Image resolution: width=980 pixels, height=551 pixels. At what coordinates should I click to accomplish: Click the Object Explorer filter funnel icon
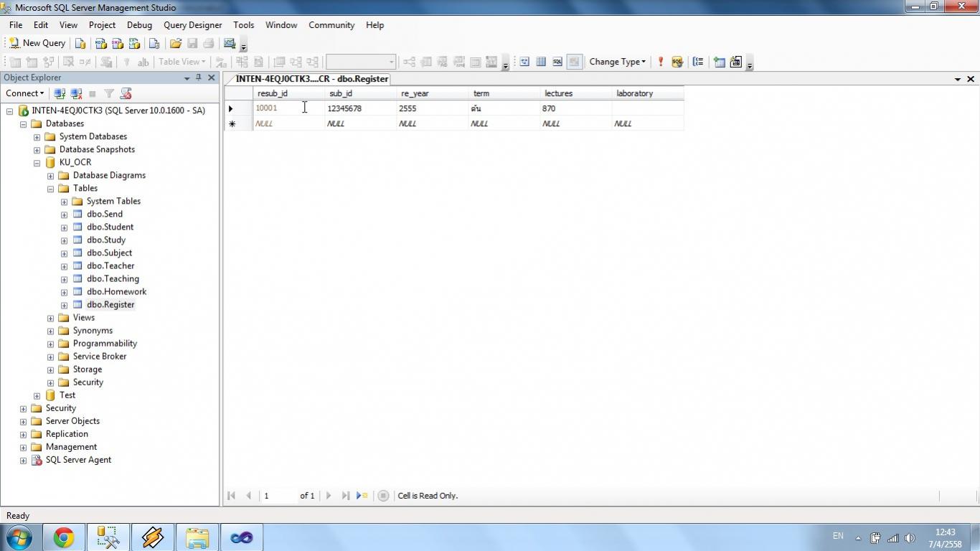coord(109,93)
